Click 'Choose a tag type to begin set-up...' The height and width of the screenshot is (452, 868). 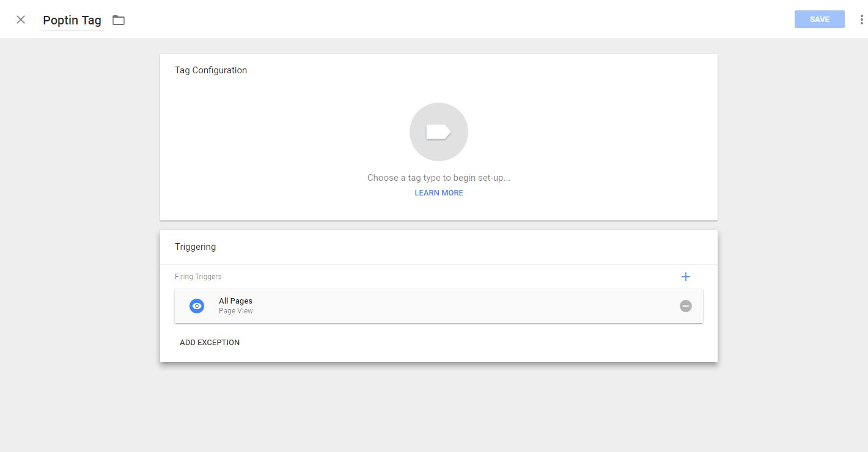pos(439,178)
